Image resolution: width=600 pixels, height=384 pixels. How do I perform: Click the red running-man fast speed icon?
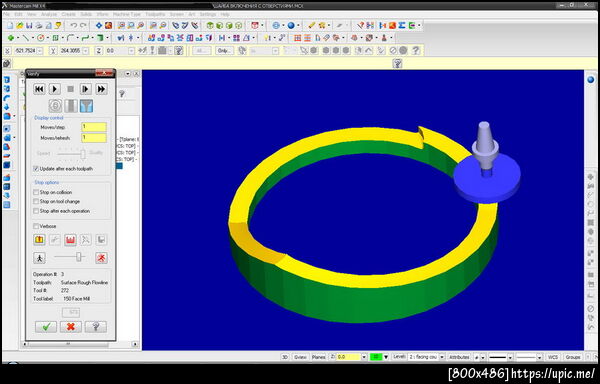(101, 258)
